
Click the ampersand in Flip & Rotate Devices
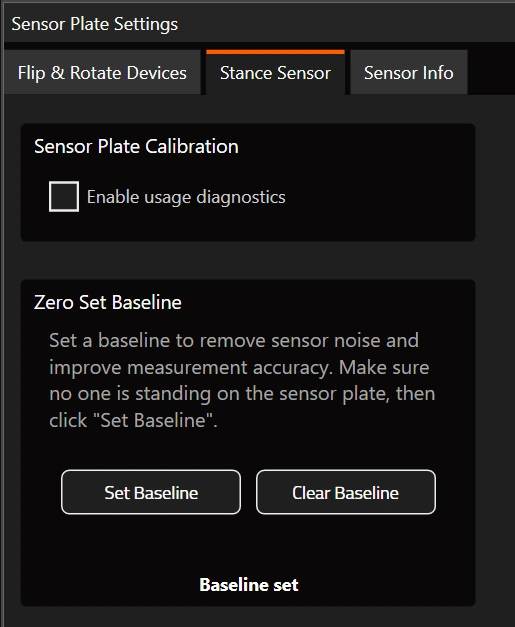pyautogui.click(x=58, y=73)
